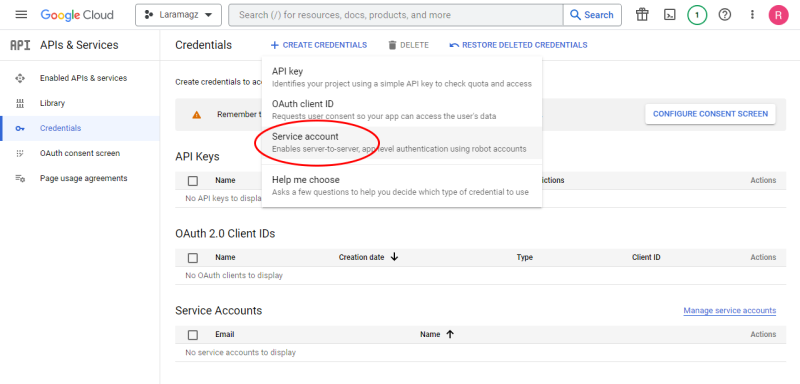Screen dimensions: 800x384
Task: Open OAuth consent screen page
Action: tap(80, 153)
